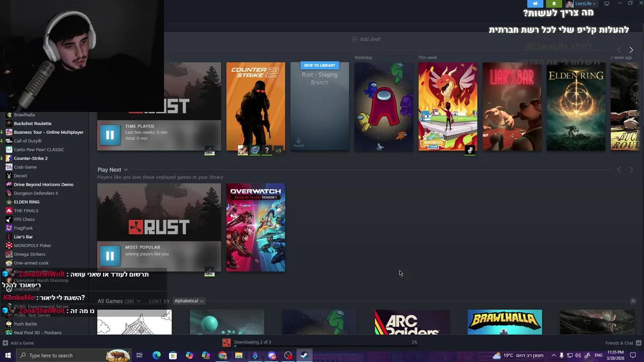Screen dimensions: 644x362
Task: Click the Steam icon on the taskbar
Action: pos(304,355)
